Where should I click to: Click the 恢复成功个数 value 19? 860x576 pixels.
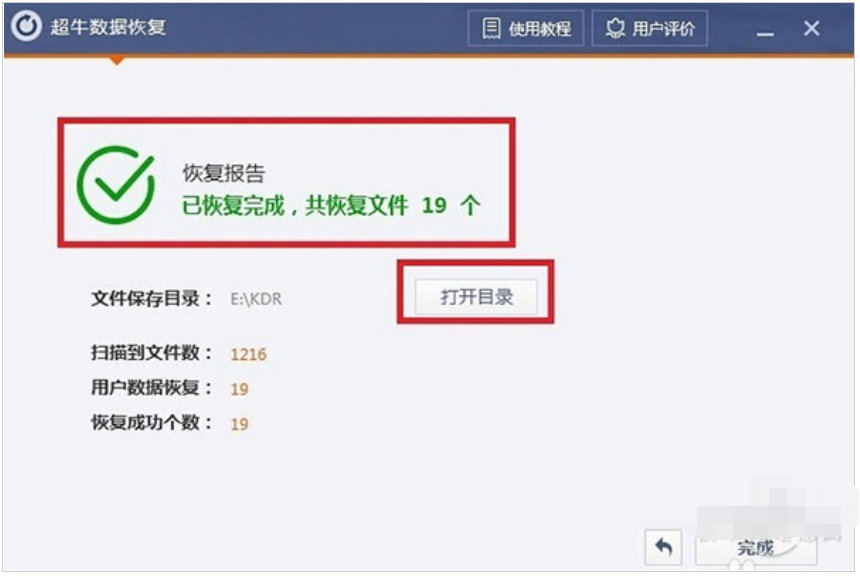pos(239,423)
